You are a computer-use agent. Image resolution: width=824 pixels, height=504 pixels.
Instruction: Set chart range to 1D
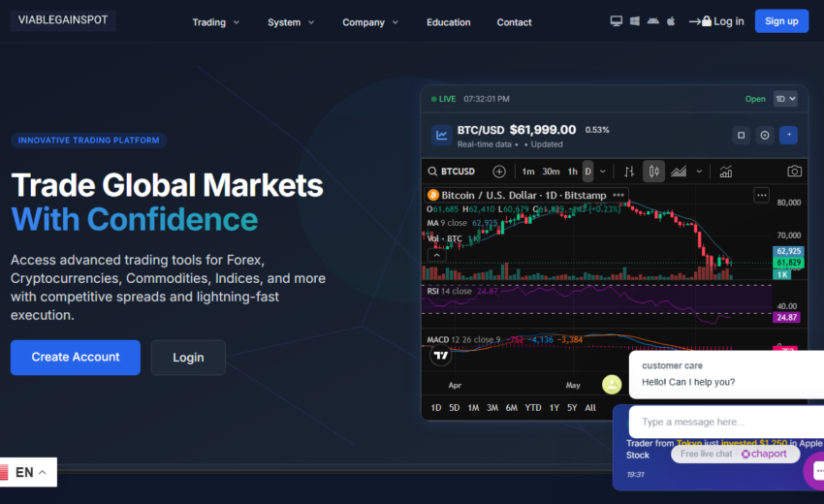(436, 407)
